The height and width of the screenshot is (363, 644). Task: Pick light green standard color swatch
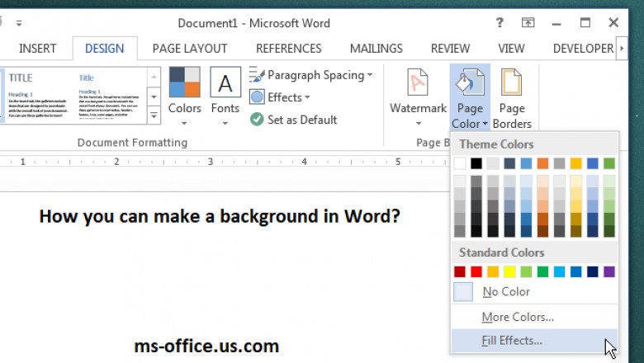tap(526, 271)
